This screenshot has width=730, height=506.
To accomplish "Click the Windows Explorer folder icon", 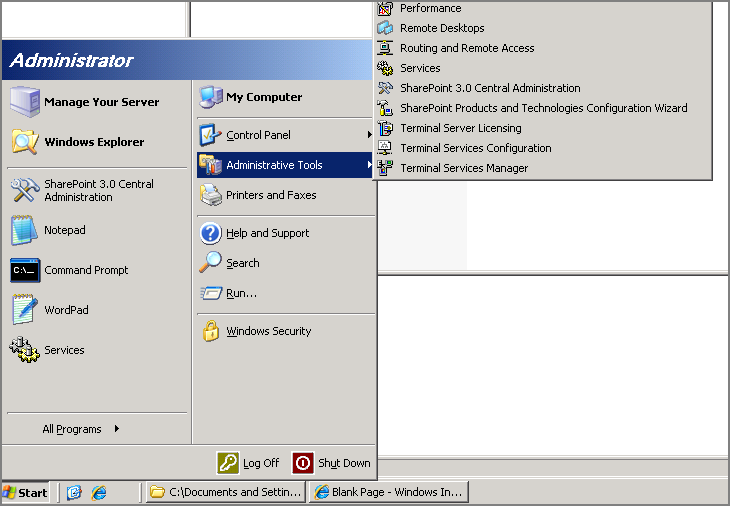I will [x=25, y=142].
